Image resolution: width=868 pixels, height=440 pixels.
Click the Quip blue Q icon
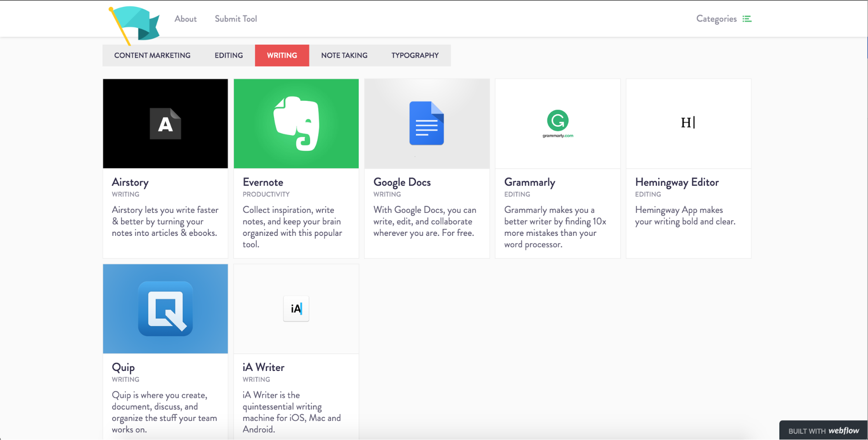pyautogui.click(x=165, y=309)
